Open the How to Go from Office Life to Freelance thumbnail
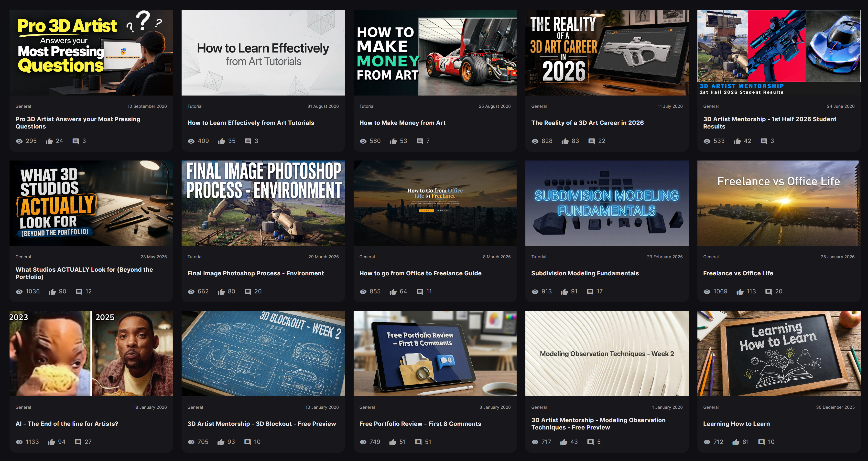868x461 pixels. click(435, 203)
